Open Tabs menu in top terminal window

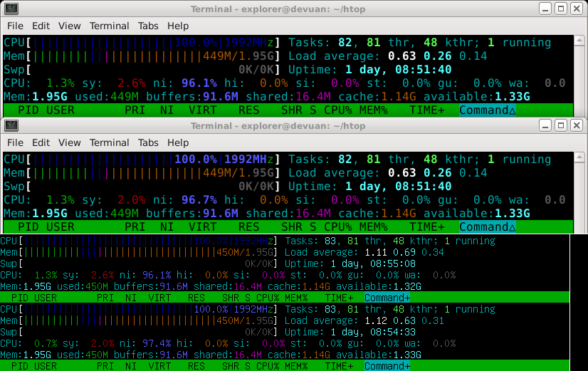[x=148, y=26]
